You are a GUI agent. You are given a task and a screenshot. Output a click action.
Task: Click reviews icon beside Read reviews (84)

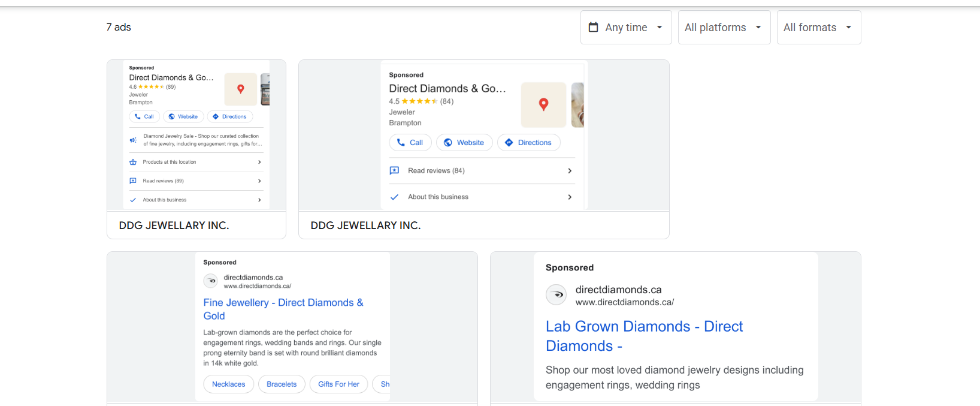[x=394, y=171]
